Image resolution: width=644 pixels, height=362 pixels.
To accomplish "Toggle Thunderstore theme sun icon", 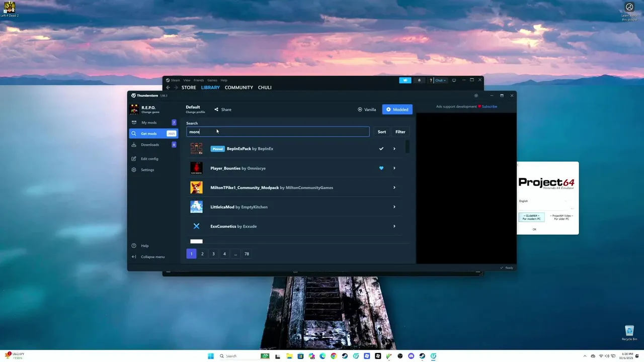I will pos(476,96).
